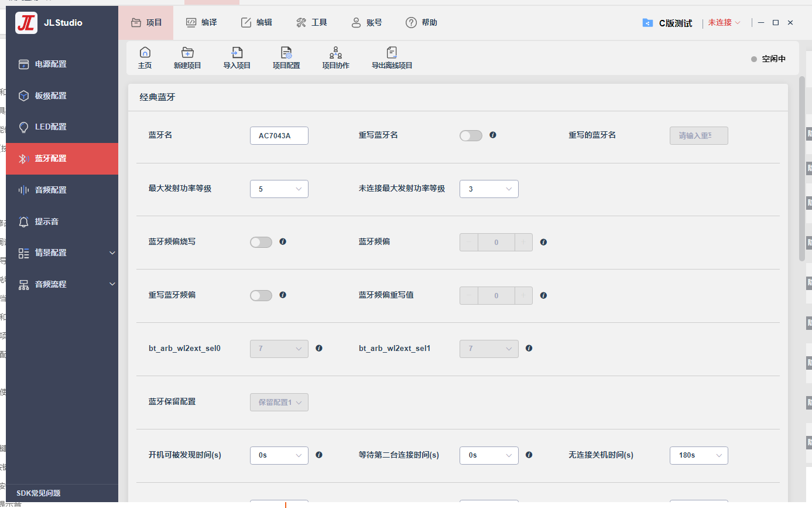The image size is (812, 508).
Task: Click info icon beside bt_arb_wl2ext_sel0
Action: (319, 348)
